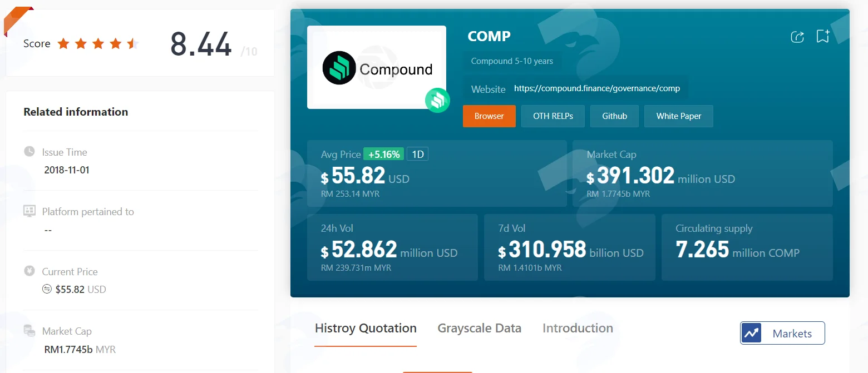The image size is (868, 373).
Task: Click the share icon on COMP card
Action: click(x=797, y=37)
